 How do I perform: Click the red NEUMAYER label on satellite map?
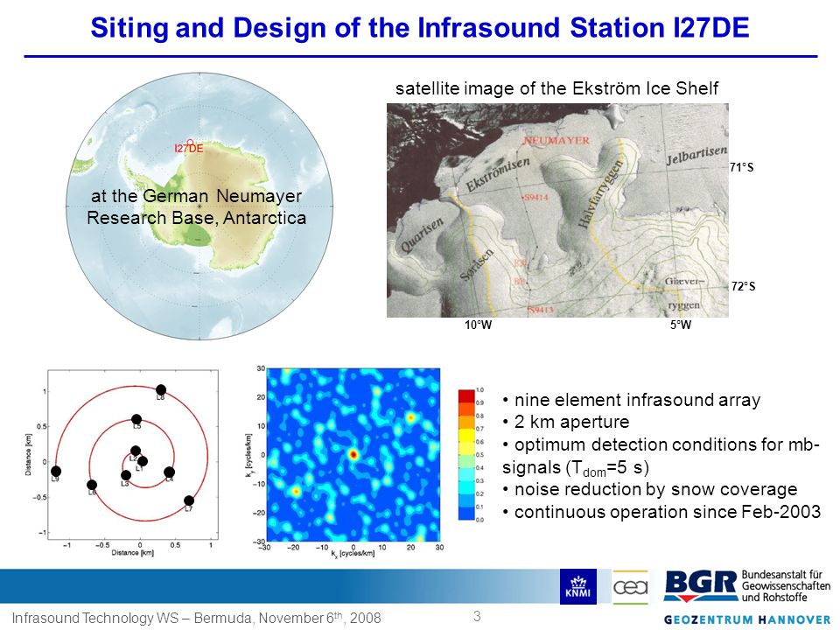556,140
